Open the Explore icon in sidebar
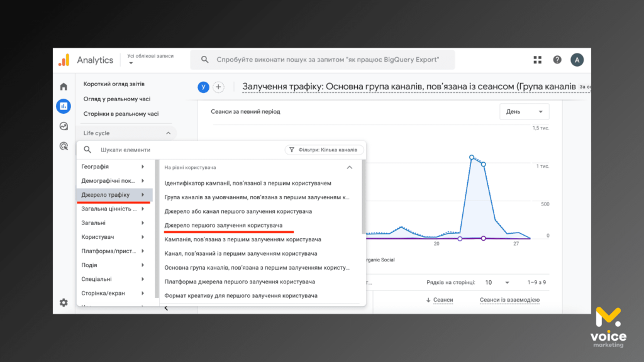The width and height of the screenshot is (644, 362). click(x=64, y=126)
